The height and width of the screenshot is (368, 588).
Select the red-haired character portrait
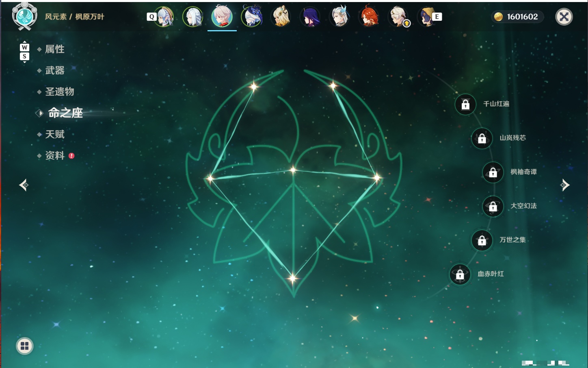[x=369, y=17]
